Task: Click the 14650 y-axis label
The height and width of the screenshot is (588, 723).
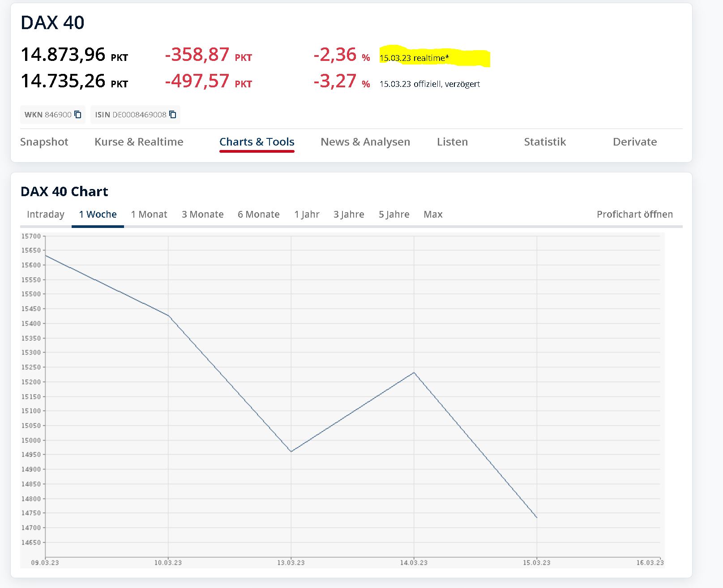Action: (31, 542)
